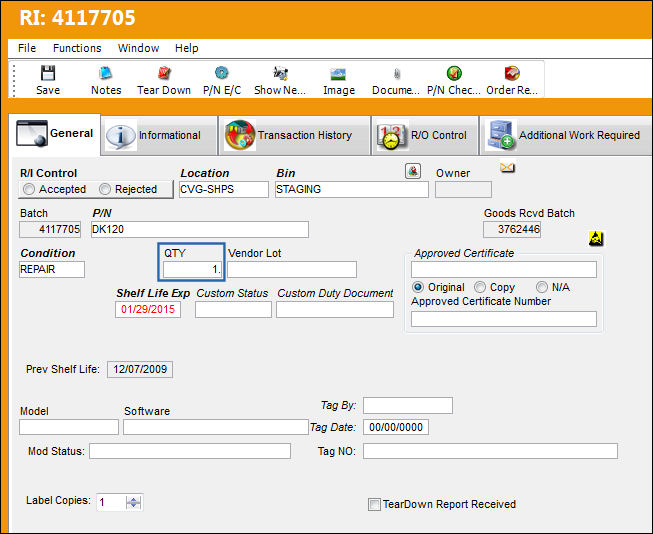Select the Rejected radio button
The width and height of the screenshot is (653, 534).
(105, 189)
